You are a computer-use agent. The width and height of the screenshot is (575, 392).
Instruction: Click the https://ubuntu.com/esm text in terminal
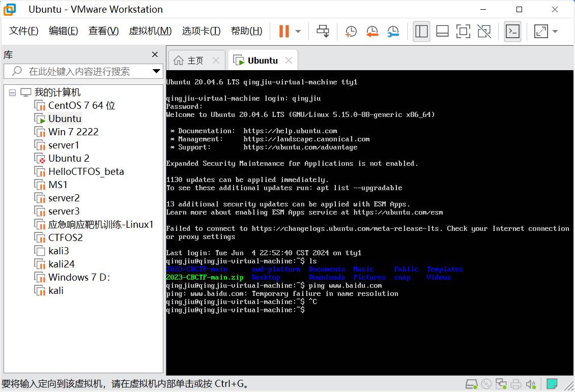click(x=398, y=213)
